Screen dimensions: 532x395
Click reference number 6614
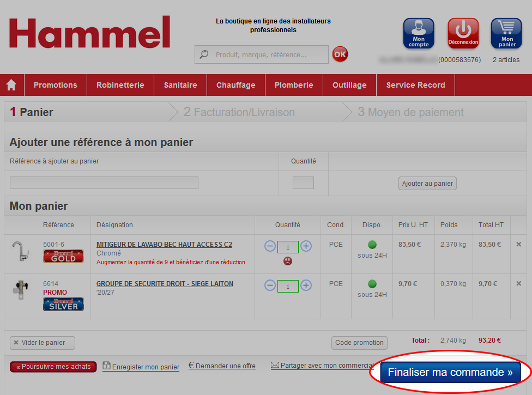(51, 284)
